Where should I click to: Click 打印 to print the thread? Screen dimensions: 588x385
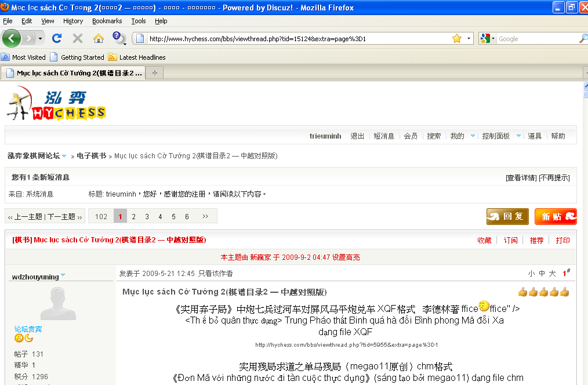[562, 240]
